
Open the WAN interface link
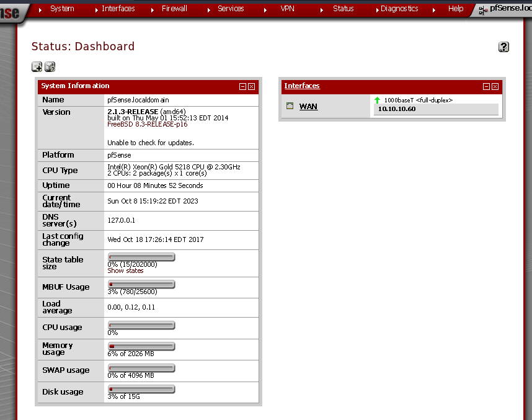pos(308,106)
